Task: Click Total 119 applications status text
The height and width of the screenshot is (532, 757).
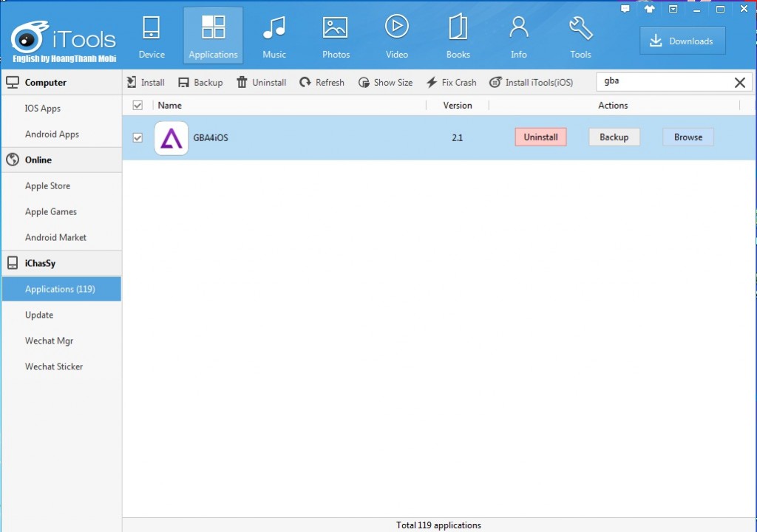Action: pyautogui.click(x=438, y=525)
